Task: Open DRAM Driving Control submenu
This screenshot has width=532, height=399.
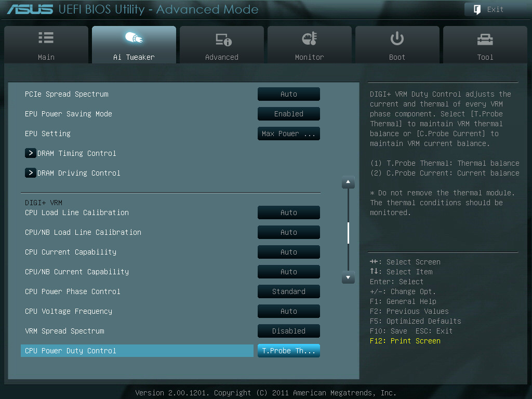Action: tap(79, 173)
